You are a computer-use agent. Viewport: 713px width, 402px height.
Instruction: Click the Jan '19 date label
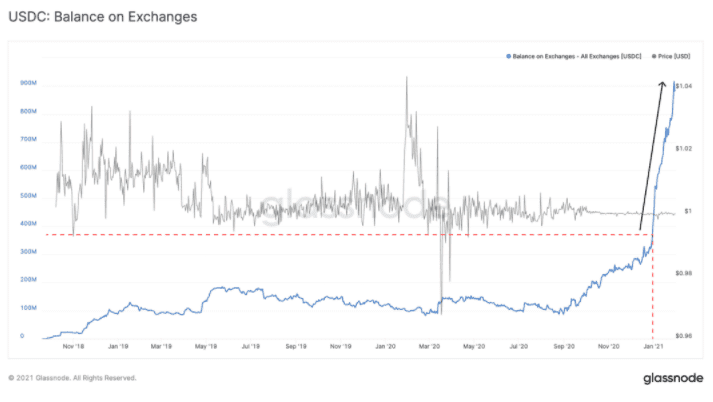point(118,347)
